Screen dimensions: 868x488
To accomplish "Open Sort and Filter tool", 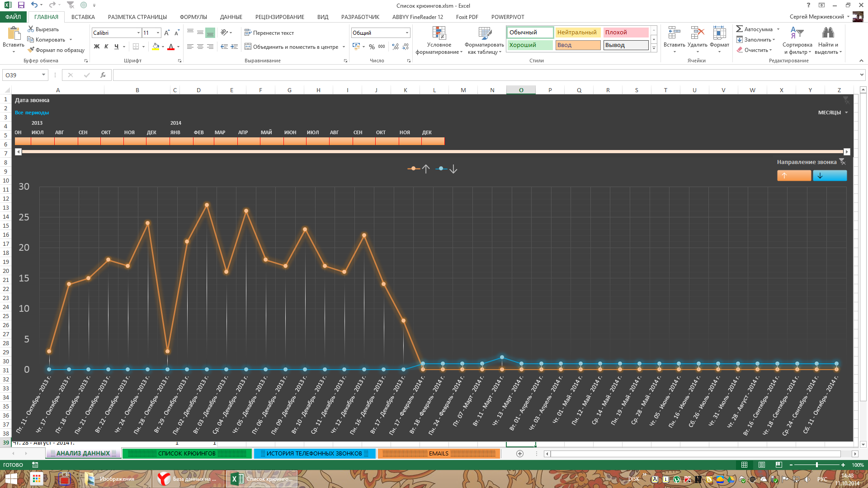I will click(x=797, y=33).
